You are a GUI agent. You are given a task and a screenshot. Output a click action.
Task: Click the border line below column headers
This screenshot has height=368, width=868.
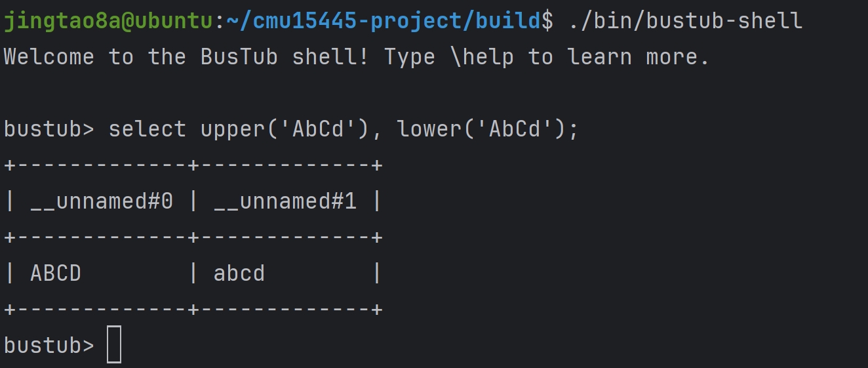coord(193,237)
